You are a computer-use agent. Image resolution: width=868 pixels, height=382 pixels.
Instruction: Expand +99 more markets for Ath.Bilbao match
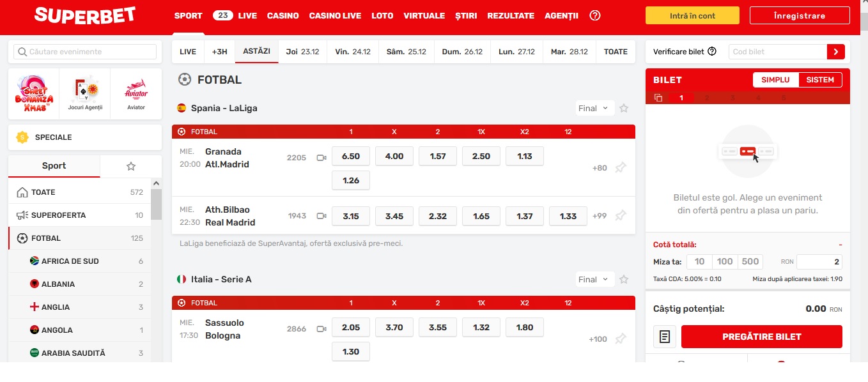pos(600,216)
